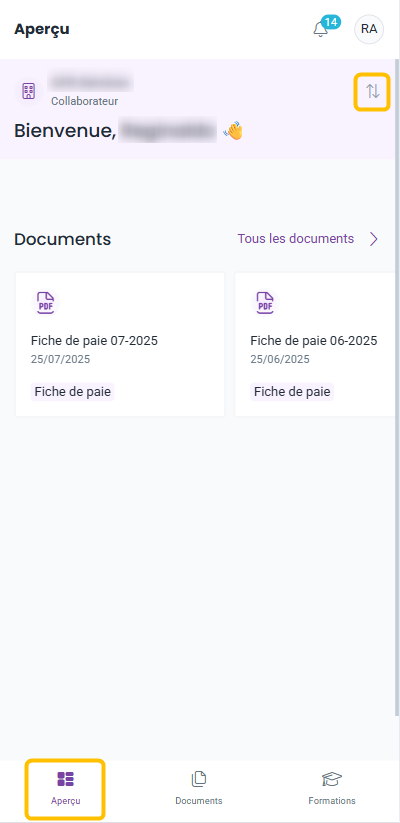Open the notifications bell icon
The image size is (400, 823).
320,29
